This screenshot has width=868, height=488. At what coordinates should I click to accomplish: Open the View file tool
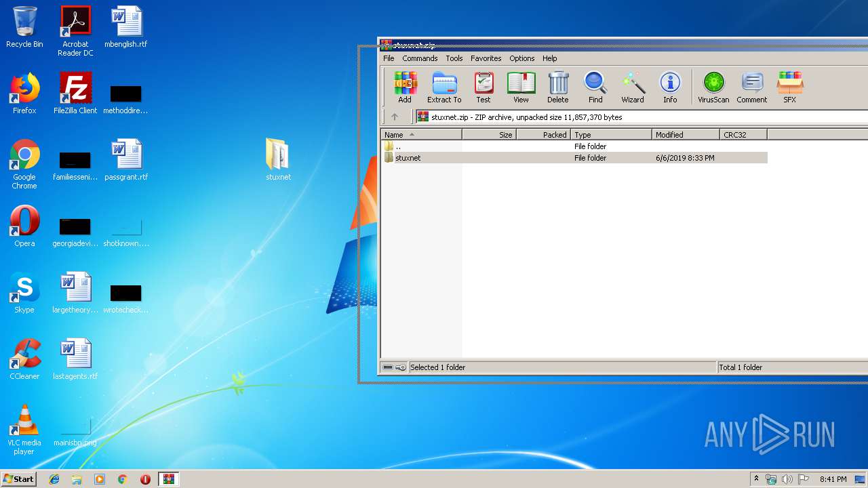[521, 87]
